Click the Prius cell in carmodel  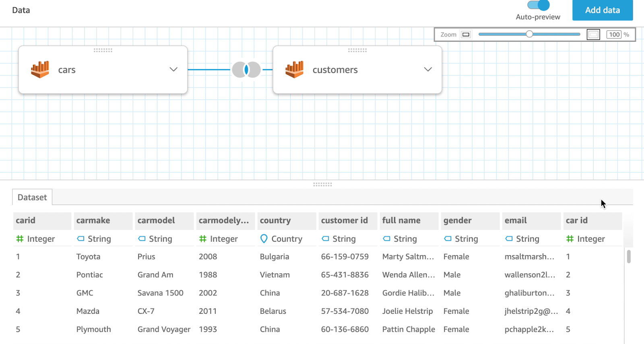pyautogui.click(x=147, y=257)
